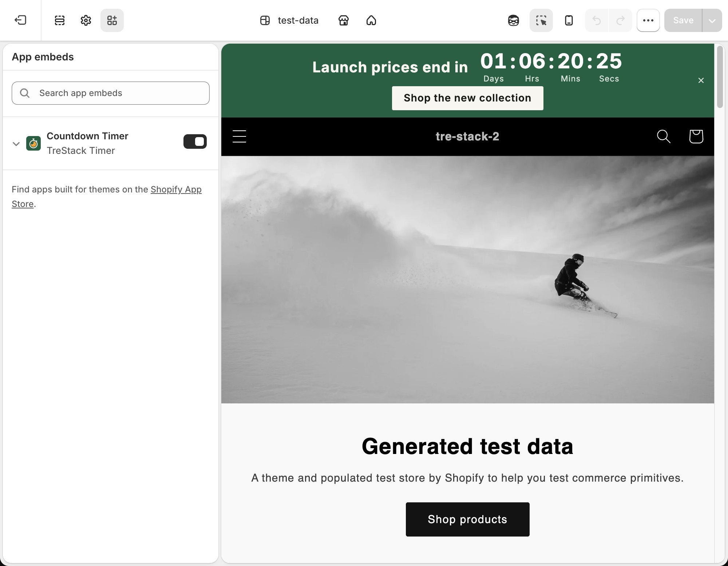Click the snowboarder hero image
Viewport: 728px width, 566px height.
pos(468,280)
